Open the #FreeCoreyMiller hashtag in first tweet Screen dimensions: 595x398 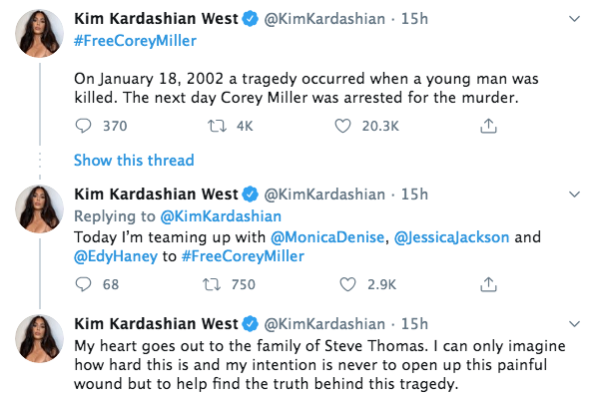click(x=135, y=41)
